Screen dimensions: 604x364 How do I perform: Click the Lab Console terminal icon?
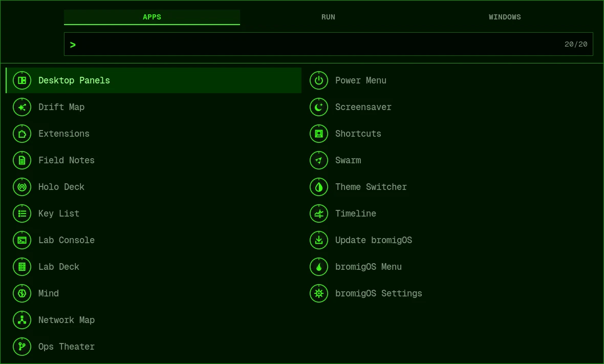tap(22, 240)
